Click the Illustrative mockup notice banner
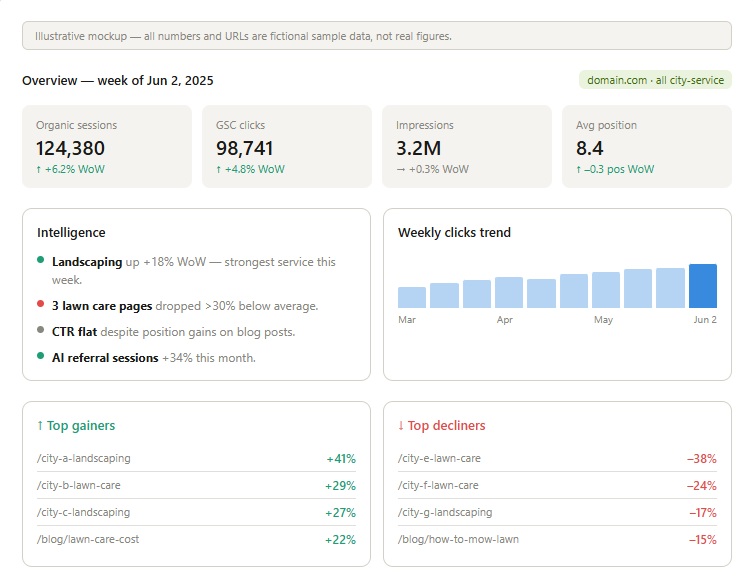Viewport: 753px width, 585px height. coord(377,36)
